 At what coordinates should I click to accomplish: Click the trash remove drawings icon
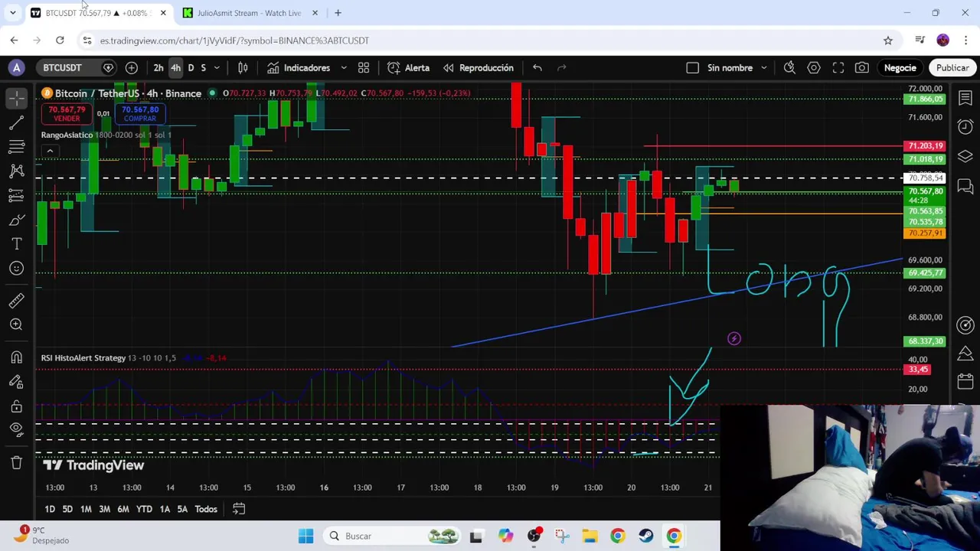coord(16,462)
